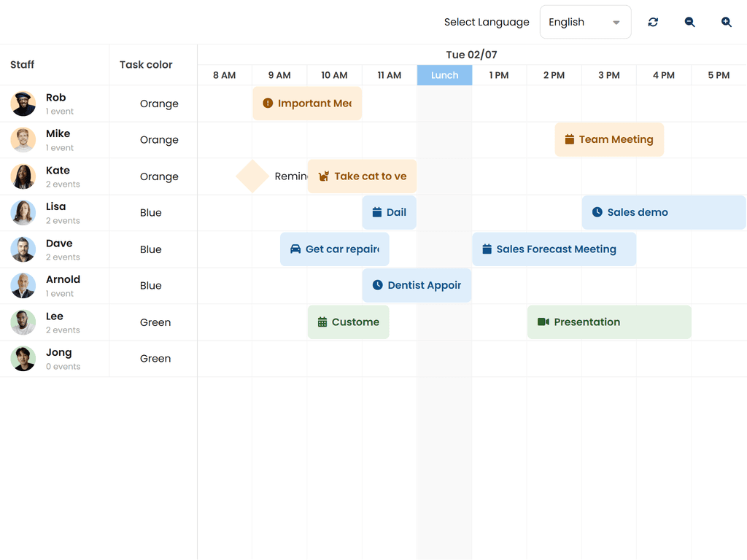Select the 9 AM time header

click(x=279, y=74)
